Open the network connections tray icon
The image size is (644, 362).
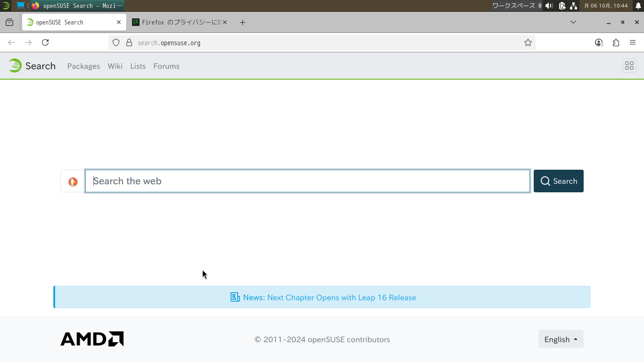[574, 6]
